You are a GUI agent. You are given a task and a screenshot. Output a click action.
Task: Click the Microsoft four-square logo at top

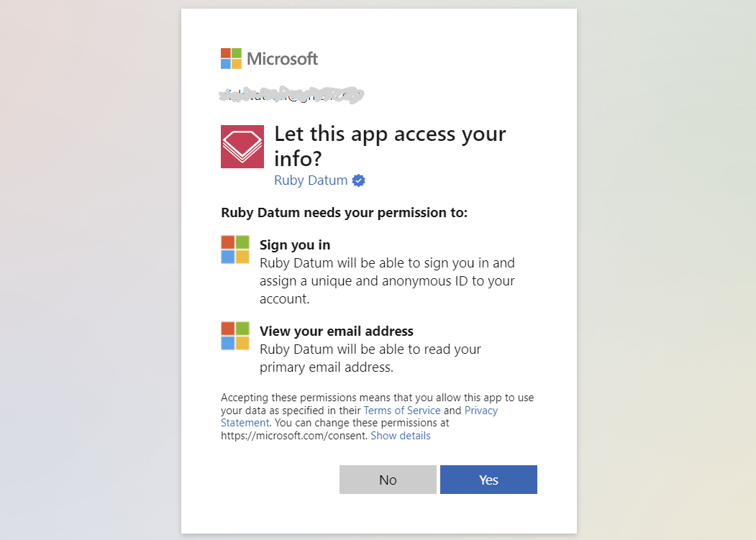231,58
